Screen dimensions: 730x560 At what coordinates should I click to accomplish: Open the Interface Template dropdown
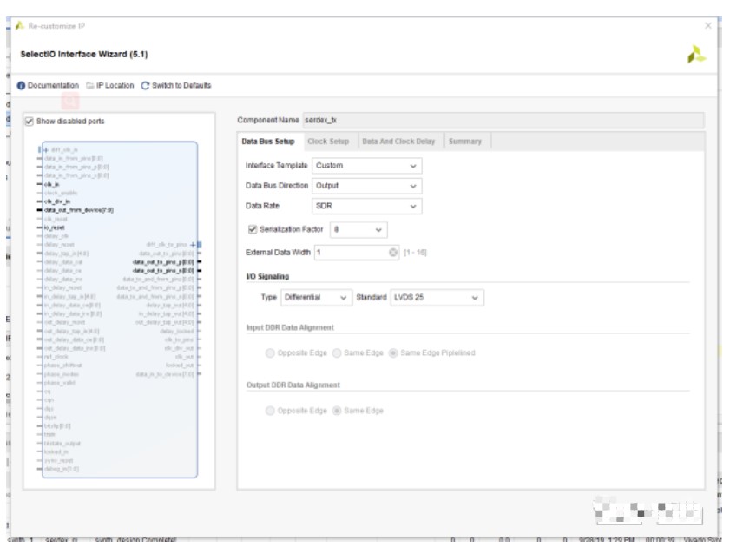click(367, 166)
